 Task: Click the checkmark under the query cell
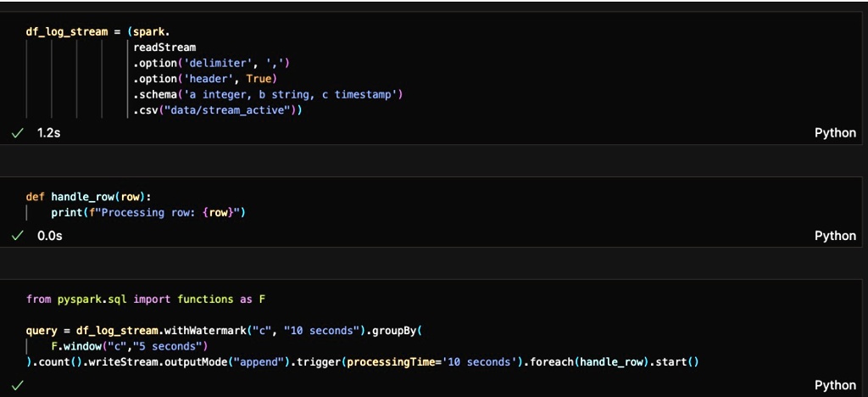click(x=17, y=385)
